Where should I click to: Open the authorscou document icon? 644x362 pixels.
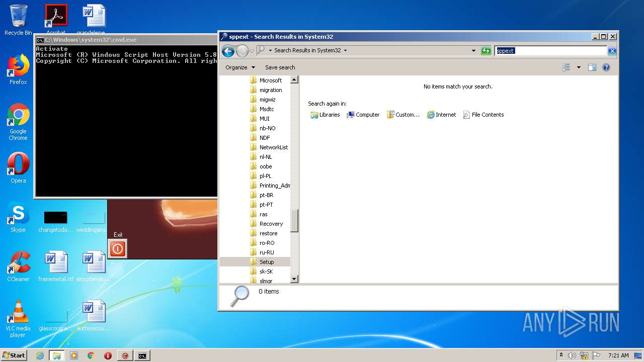point(94,316)
